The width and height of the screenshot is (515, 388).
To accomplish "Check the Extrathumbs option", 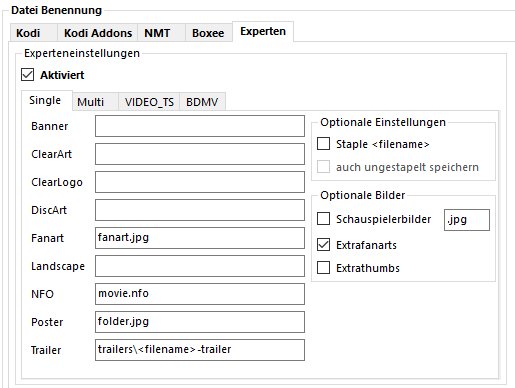I will [323, 268].
